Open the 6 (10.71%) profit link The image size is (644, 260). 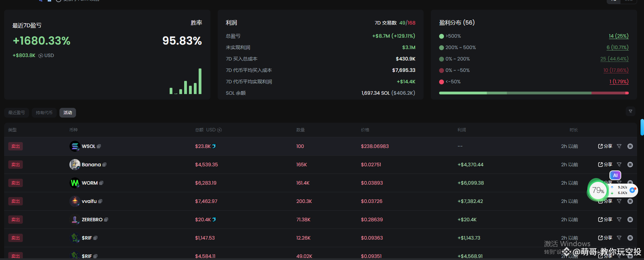[617, 47]
